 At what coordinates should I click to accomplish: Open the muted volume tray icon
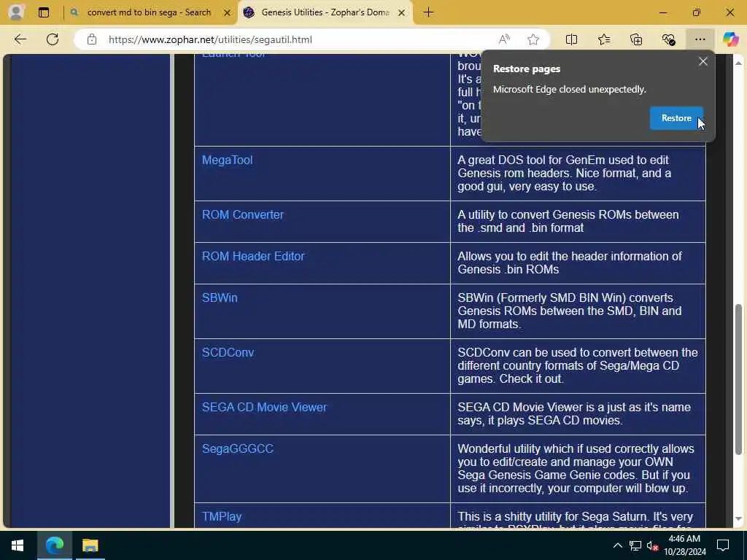[x=652, y=545]
